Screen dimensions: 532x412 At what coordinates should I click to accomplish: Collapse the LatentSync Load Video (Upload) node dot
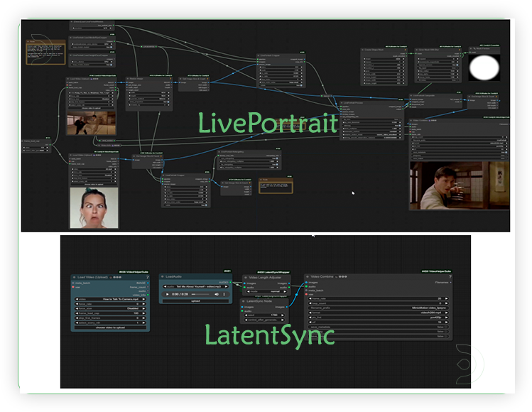click(x=75, y=277)
